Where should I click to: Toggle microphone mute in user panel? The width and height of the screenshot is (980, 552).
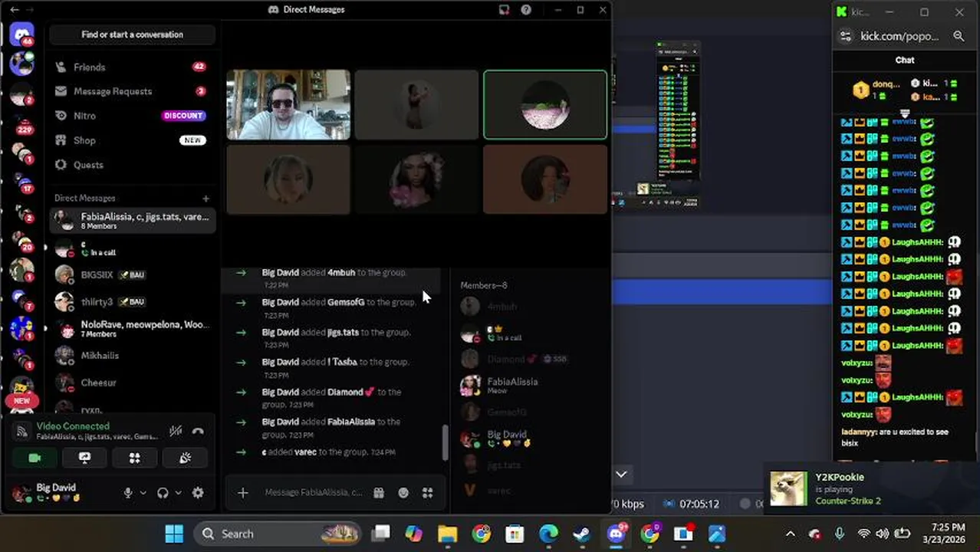[x=128, y=493]
